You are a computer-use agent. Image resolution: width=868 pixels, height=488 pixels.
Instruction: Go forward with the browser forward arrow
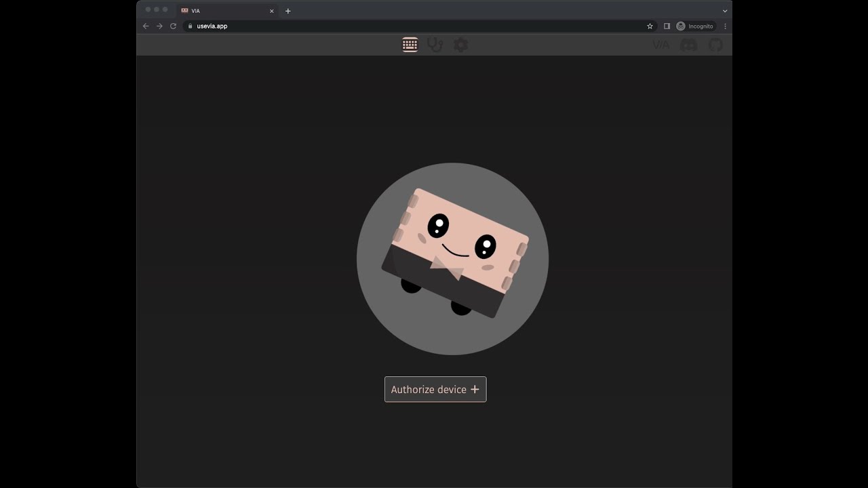159,26
